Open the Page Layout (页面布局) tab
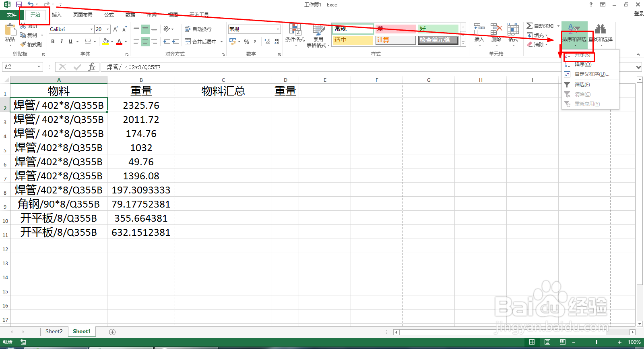644x349 pixels. point(83,15)
